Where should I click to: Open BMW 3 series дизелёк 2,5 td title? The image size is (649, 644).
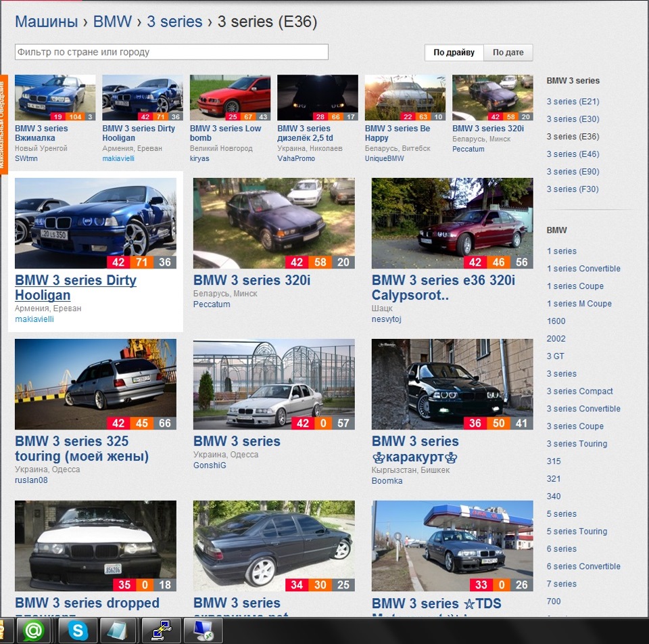(305, 133)
